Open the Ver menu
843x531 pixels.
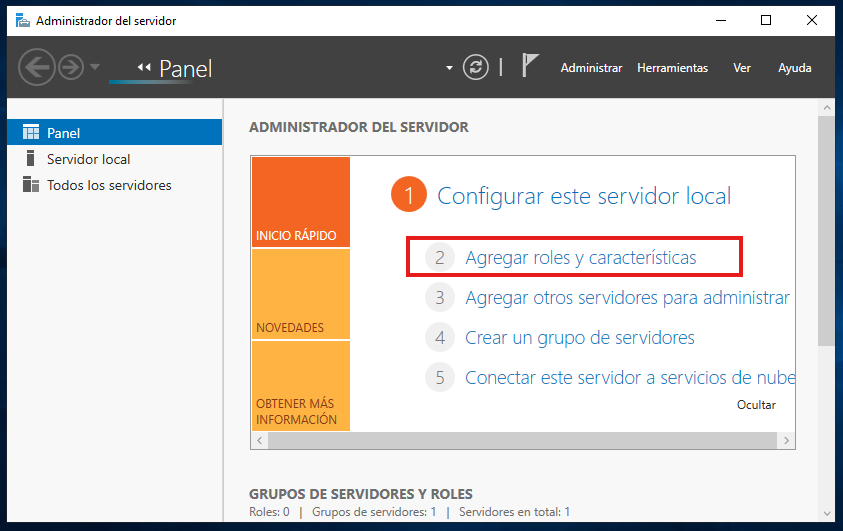click(741, 68)
